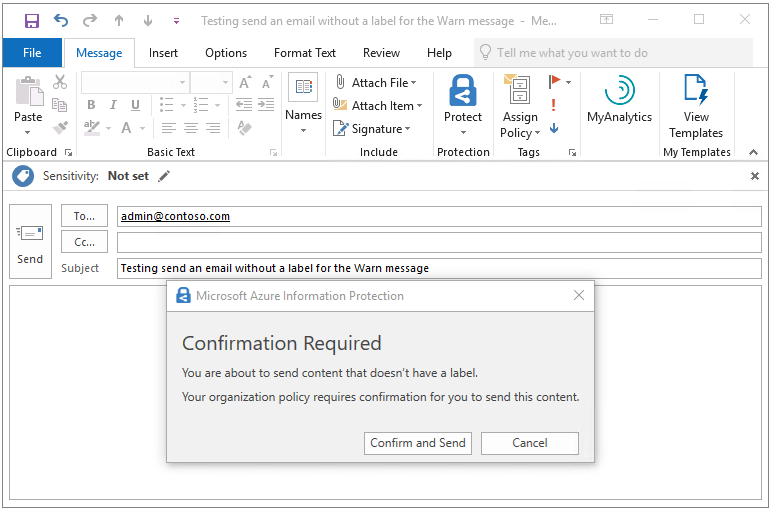Click the Save icon in the quick access toolbar

[31, 20]
